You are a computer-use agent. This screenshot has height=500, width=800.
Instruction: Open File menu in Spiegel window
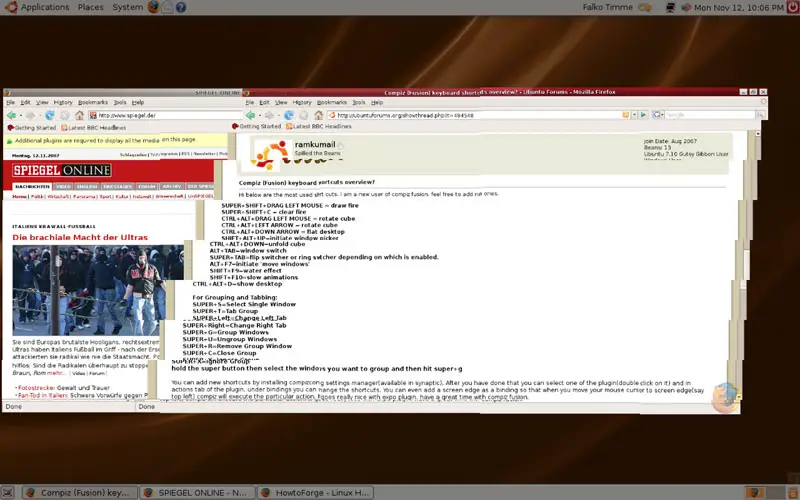(x=10, y=102)
